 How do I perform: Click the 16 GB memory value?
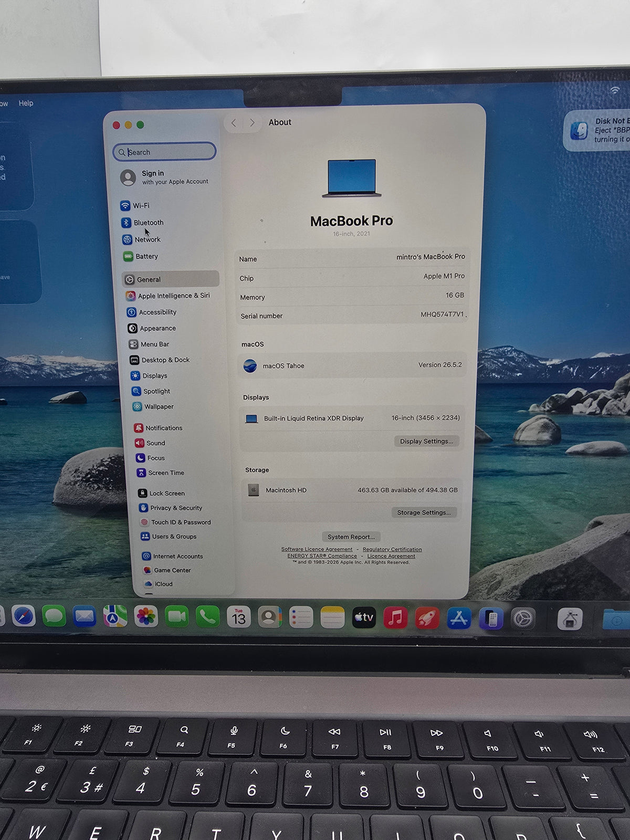[455, 295]
